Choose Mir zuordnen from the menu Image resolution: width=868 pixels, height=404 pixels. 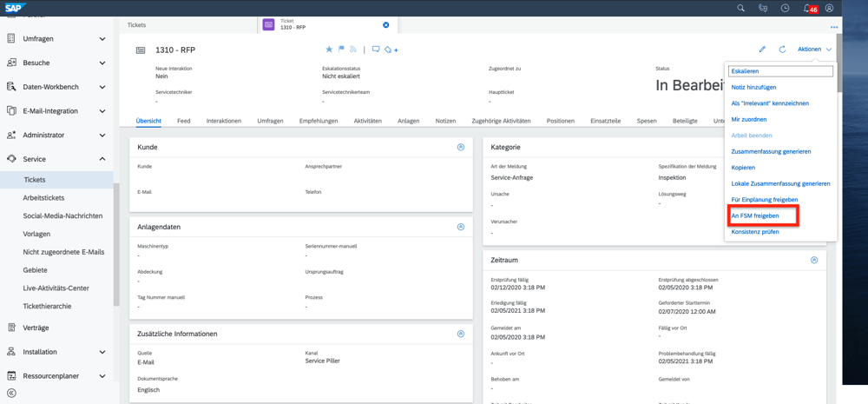tap(749, 119)
